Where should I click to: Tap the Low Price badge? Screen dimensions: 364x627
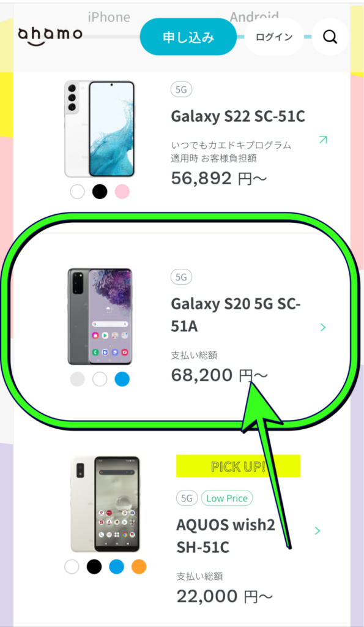coord(227,498)
